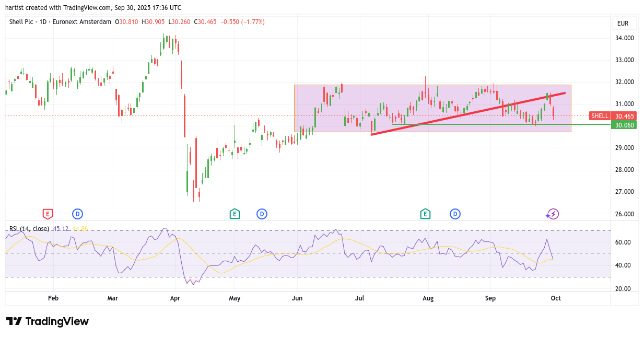The image size is (644, 337).
Task: Click the dividend D marker in mid-August
Action: 455,214
